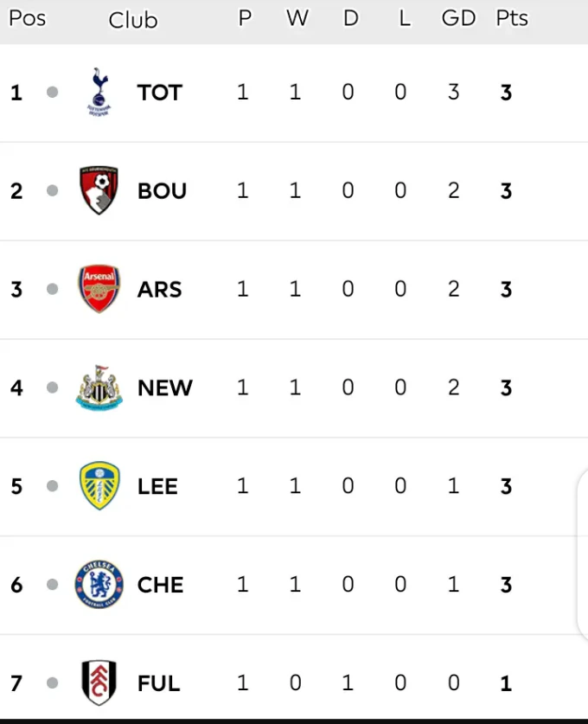The width and height of the screenshot is (588, 724).
Task: Click the Fulham club badge
Action: [x=99, y=682]
